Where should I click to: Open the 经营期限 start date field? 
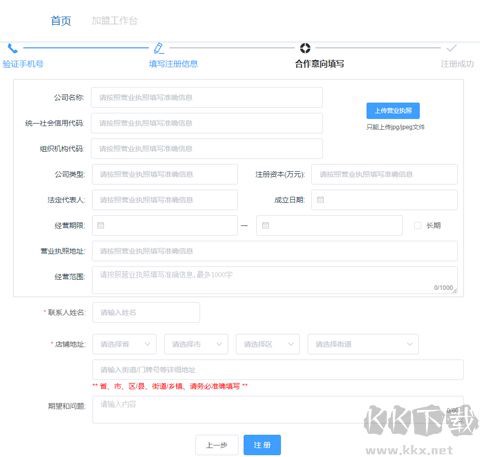[165, 225]
